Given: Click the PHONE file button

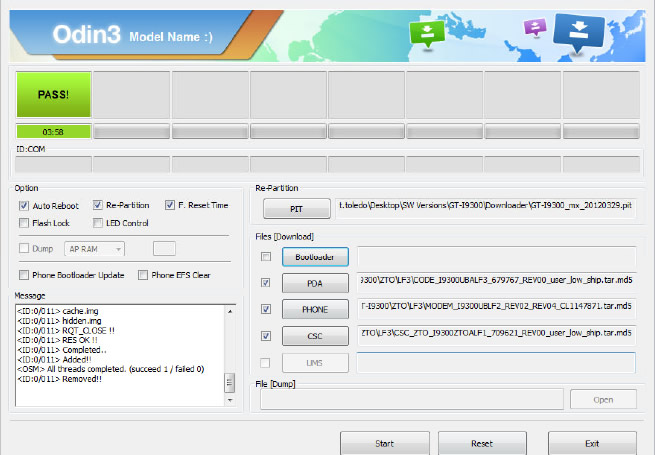Looking at the screenshot, I should point(315,310).
